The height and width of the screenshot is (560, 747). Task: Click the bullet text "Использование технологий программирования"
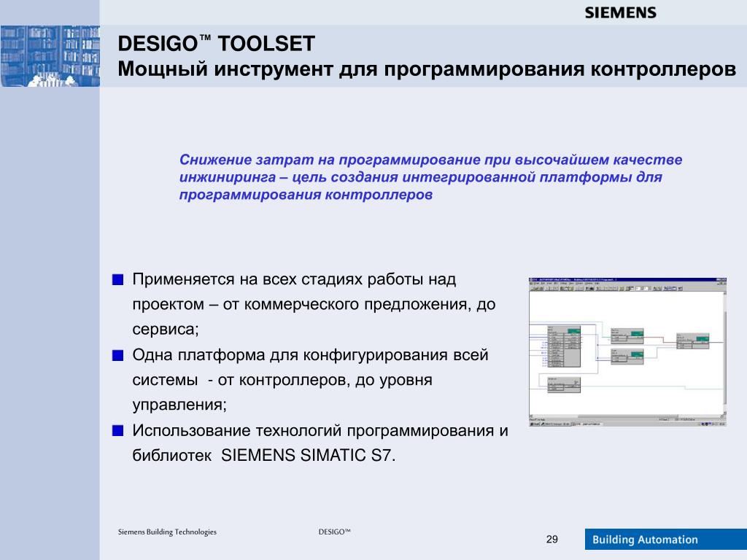[x=320, y=443]
